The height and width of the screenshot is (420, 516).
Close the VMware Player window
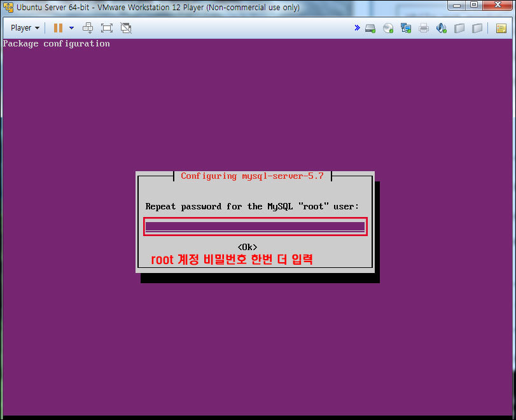pos(498,5)
